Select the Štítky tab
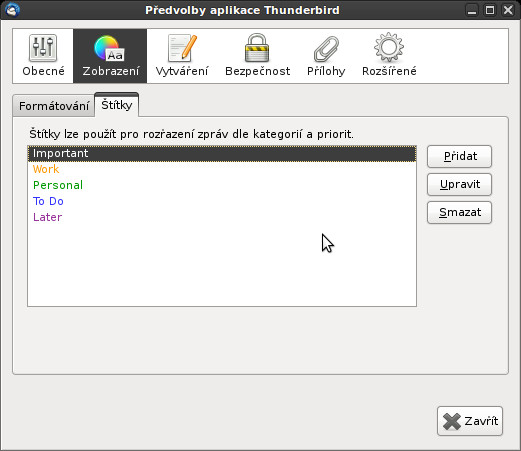Viewport: 521px width, 451px height. tap(117, 105)
